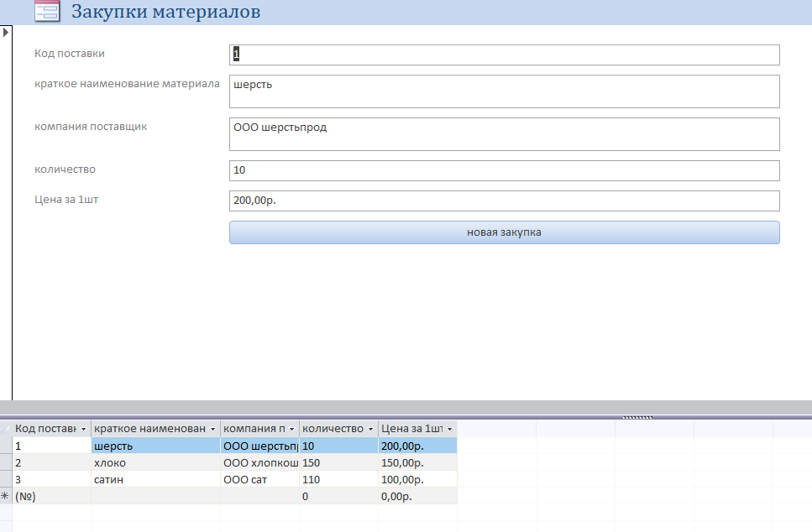This screenshot has width=812, height=532.
Task: Click the краткое наименование материала field with шерсть
Action: 505,91
